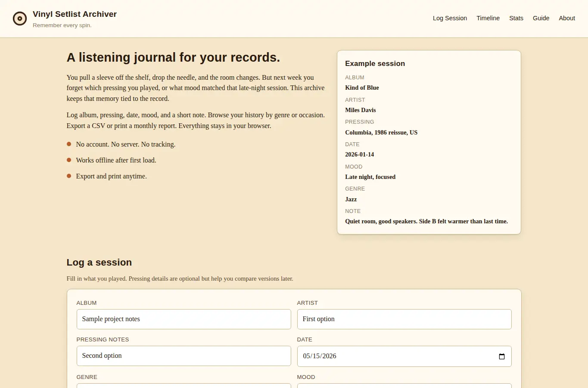
Task: Open the About page
Action: (x=567, y=18)
